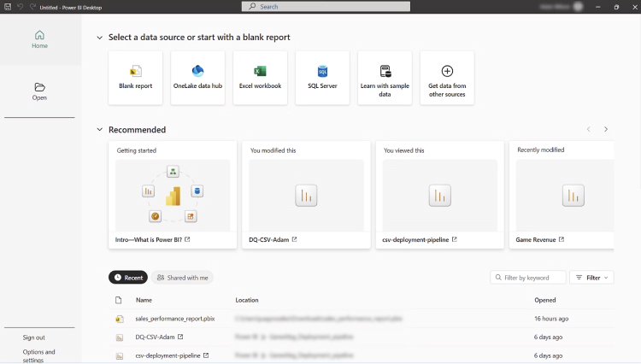Open the Blank report tile
This screenshot has width=641, height=364.
[x=135, y=78]
